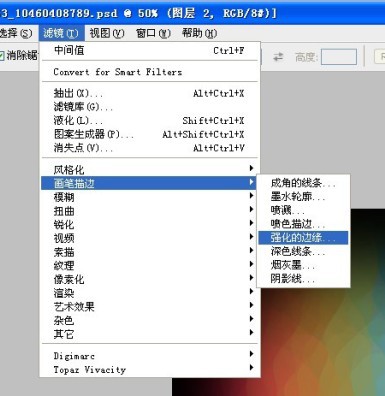
Task: Open 消失点(V) vanishing point
Action: point(149,148)
